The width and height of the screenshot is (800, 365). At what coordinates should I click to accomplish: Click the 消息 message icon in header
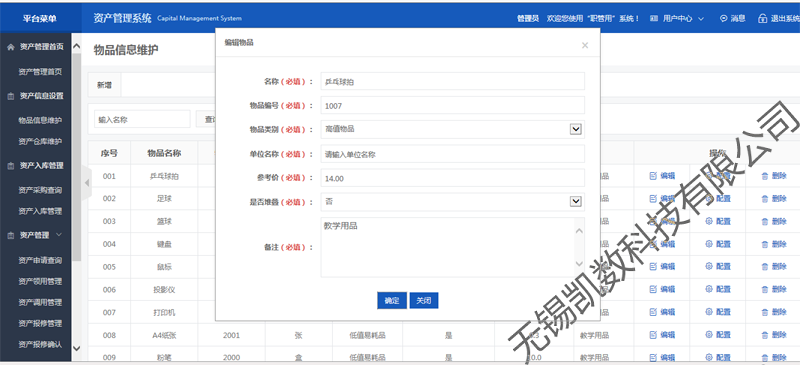(x=723, y=18)
